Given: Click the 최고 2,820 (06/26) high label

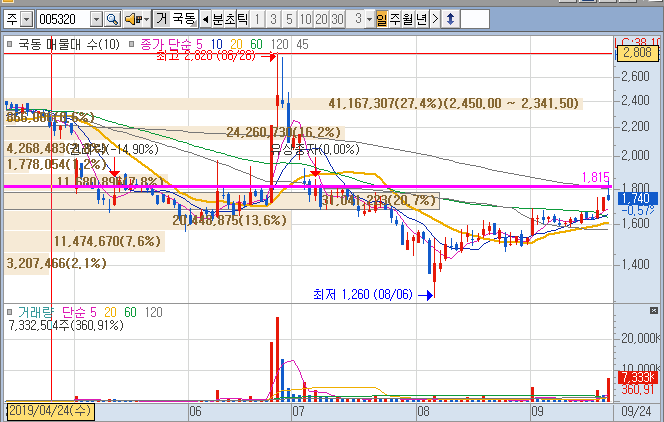Looking at the screenshot, I should tap(206, 56).
